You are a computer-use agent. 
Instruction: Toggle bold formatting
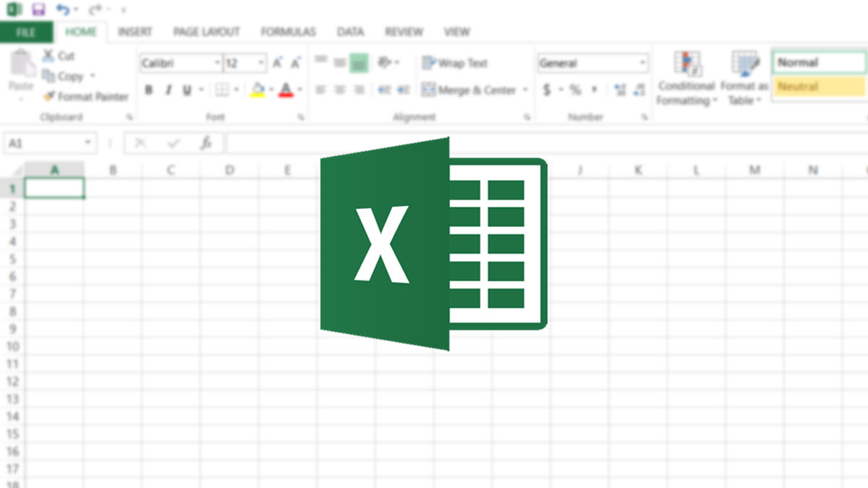149,90
